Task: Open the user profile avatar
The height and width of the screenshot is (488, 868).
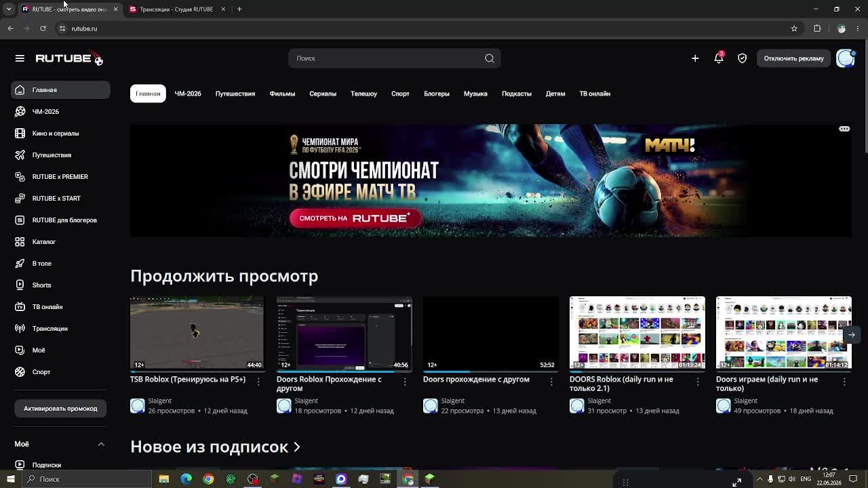Action: pyautogui.click(x=846, y=58)
